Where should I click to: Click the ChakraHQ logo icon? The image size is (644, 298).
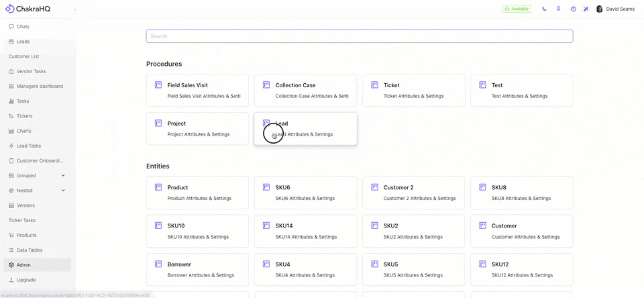tap(9, 9)
